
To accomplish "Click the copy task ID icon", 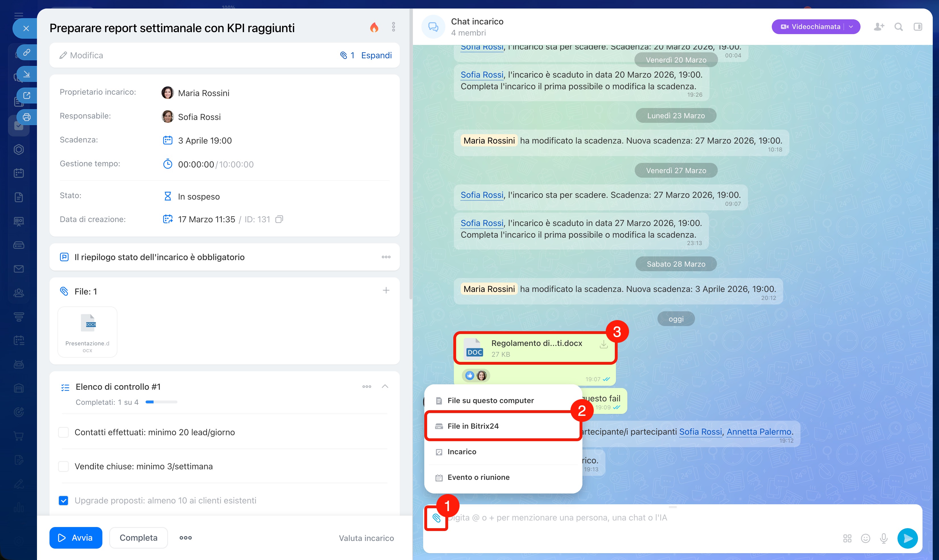I will click(279, 219).
